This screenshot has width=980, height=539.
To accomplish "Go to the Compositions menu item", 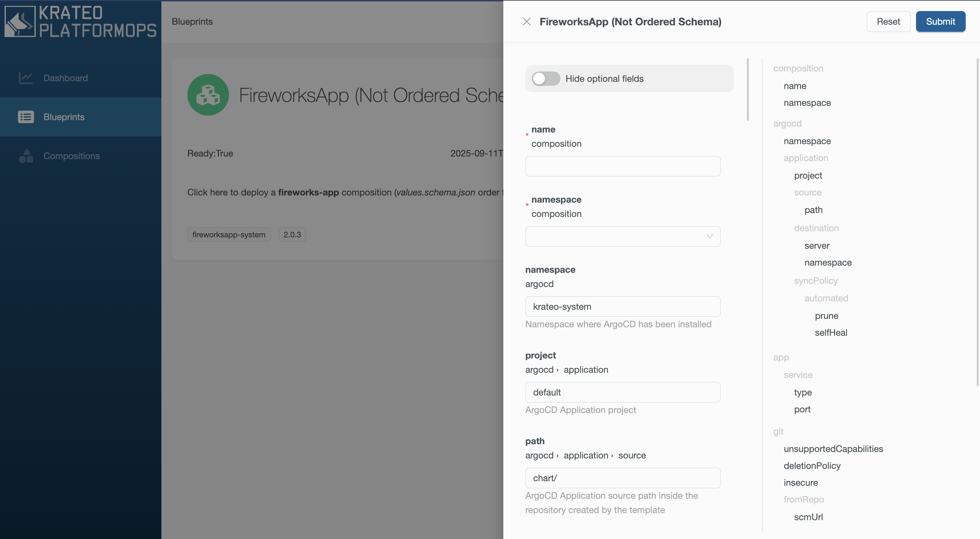I will [x=71, y=156].
